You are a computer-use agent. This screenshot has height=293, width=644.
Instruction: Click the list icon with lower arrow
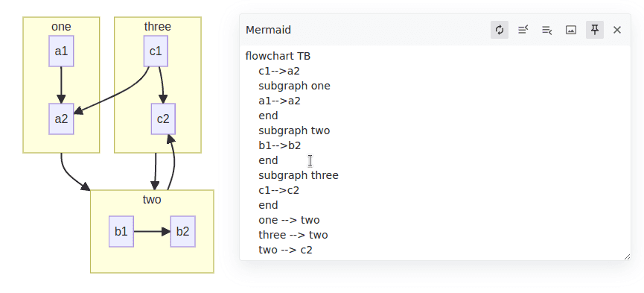point(546,30)
